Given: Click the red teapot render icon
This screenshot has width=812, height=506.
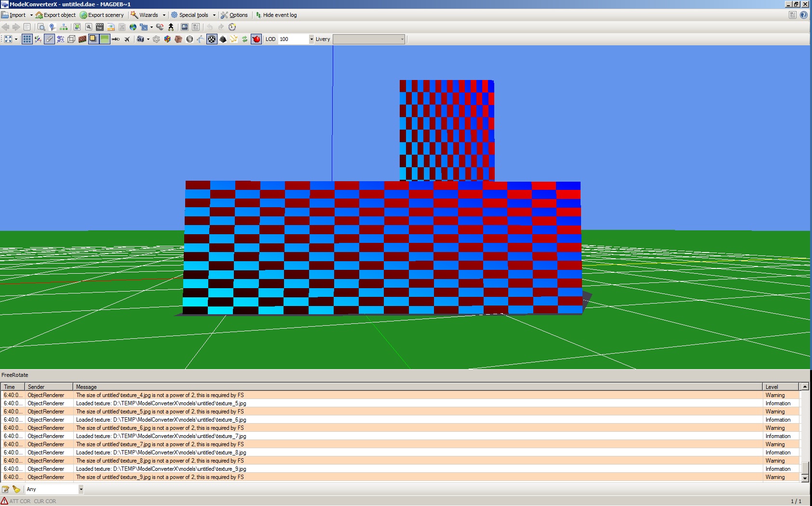Looking at the screenshot, I should [x=256, y=40].
